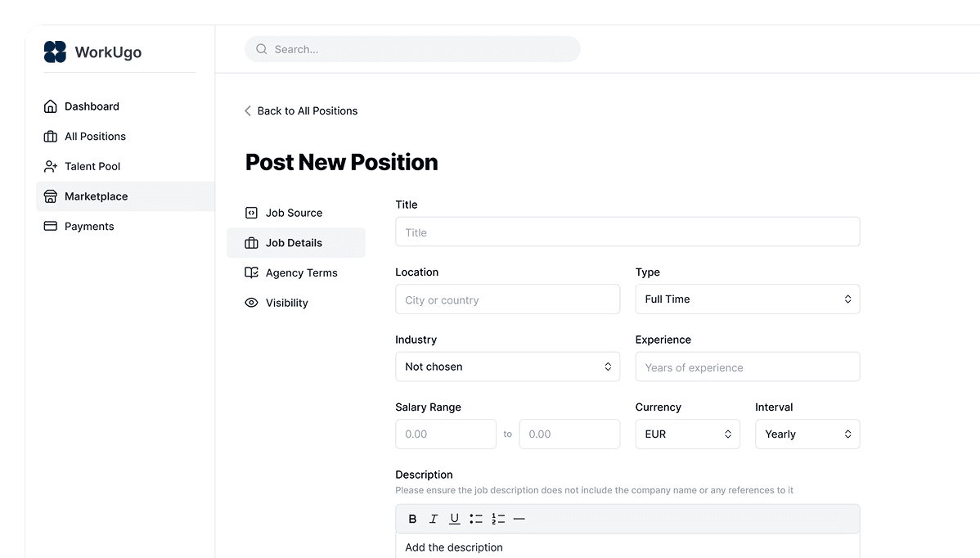The image size is (980, 558).
Task: Toggle bold formatting in description toolbar
Action: pos(412,519)
